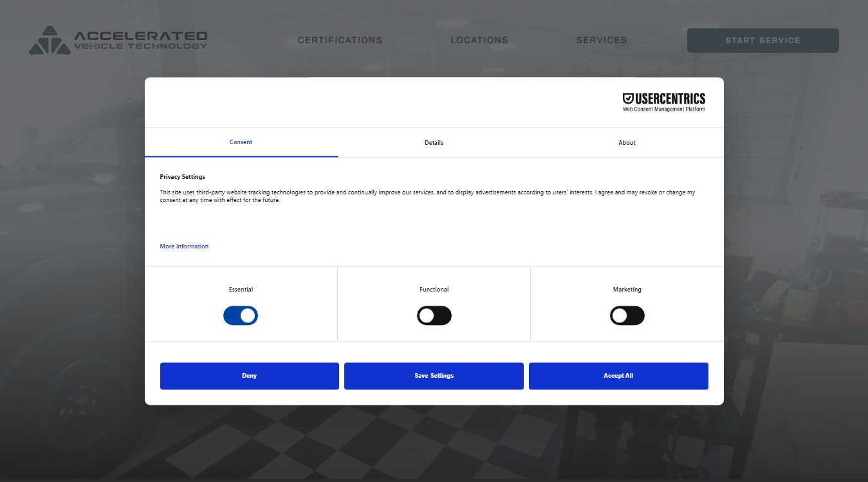Click the Start Service button
This screenshot has width=868, height=482.
pyautogui.click(x=763, y=41)
